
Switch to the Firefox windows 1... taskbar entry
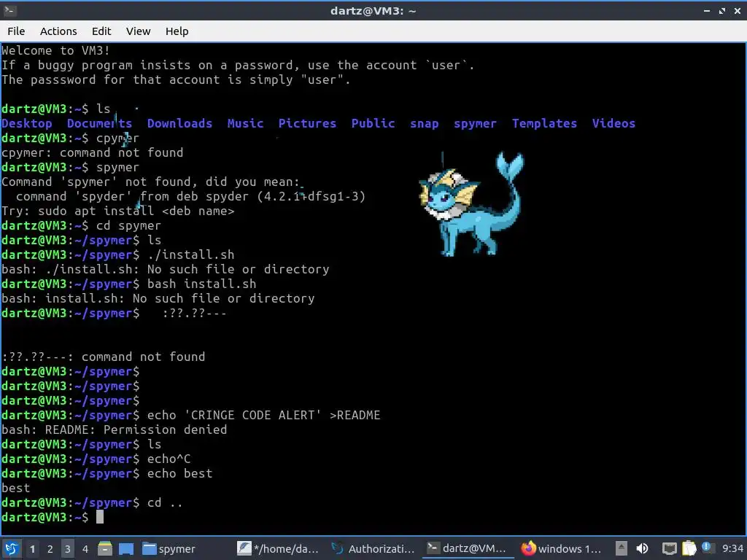click(562, 548)
